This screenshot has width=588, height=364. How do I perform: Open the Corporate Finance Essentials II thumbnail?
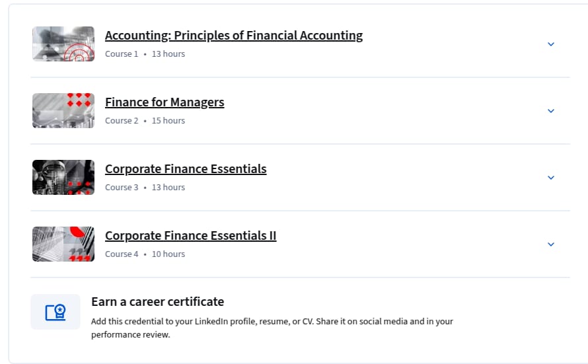pos(63,244)
